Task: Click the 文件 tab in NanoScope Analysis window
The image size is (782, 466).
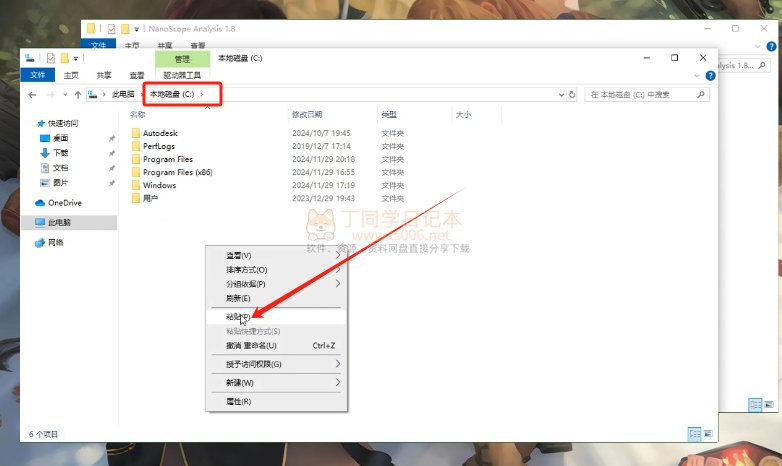Action: [x=99, y=45]
